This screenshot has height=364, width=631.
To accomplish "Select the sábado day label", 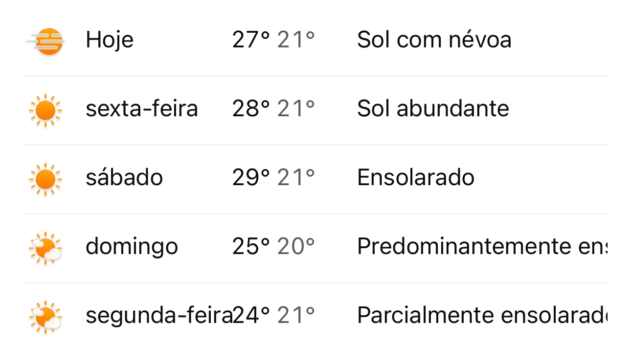I will click(x=124, y=177).
